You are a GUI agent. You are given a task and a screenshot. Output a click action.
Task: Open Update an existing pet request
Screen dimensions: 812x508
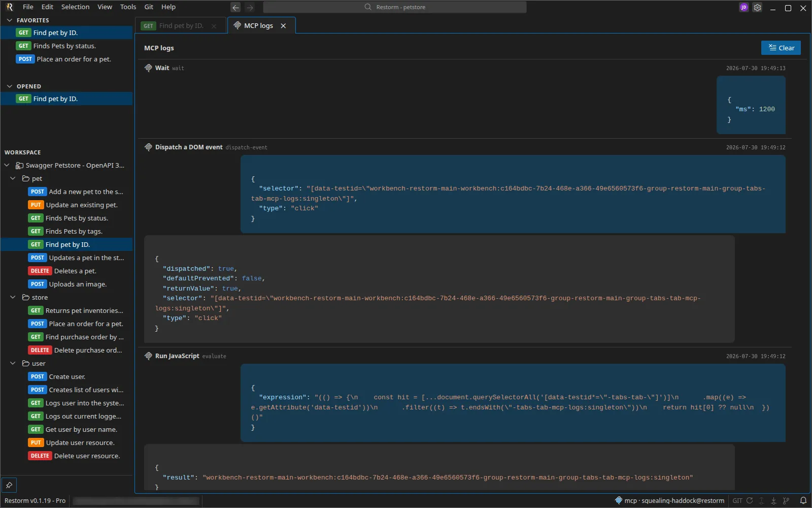[66, 205]
